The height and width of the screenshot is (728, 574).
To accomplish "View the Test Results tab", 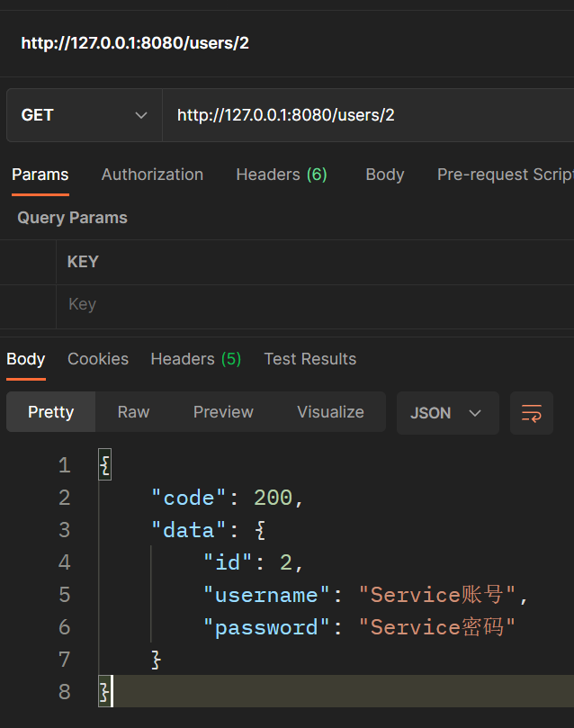I will [x=309, y=359].
